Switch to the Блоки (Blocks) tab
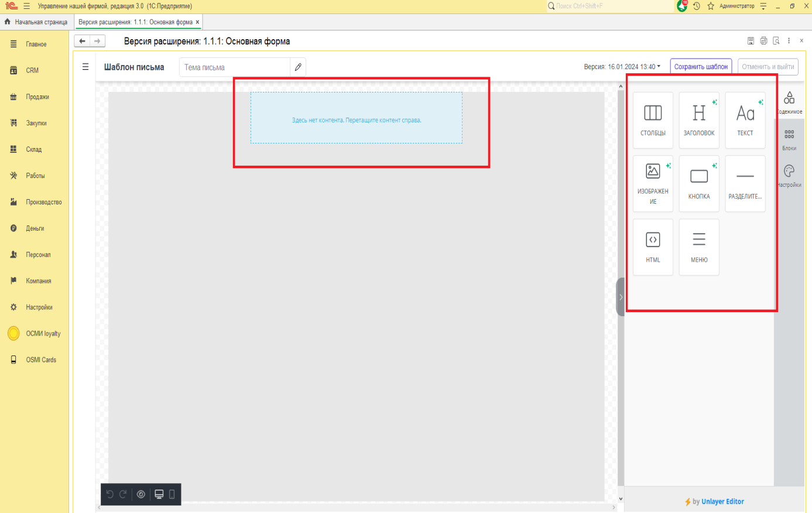This screenshot has width=812, height=513. [x=789, y=139]
